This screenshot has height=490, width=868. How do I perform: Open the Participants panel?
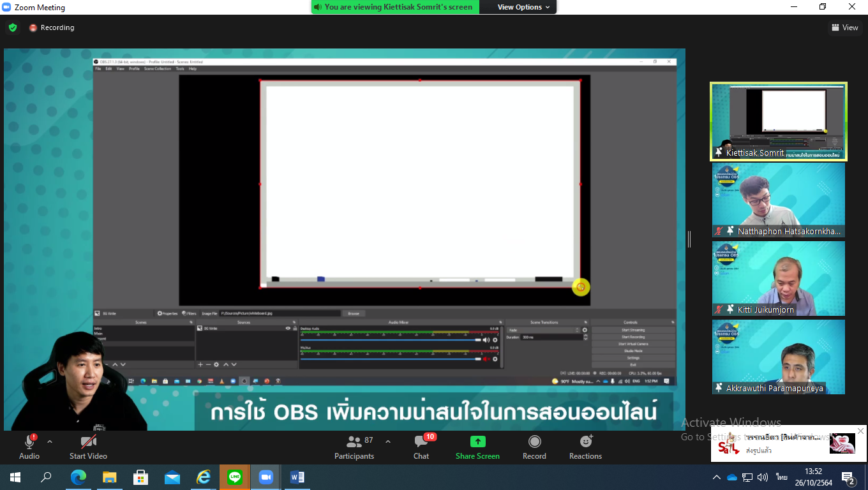(354, 447)
